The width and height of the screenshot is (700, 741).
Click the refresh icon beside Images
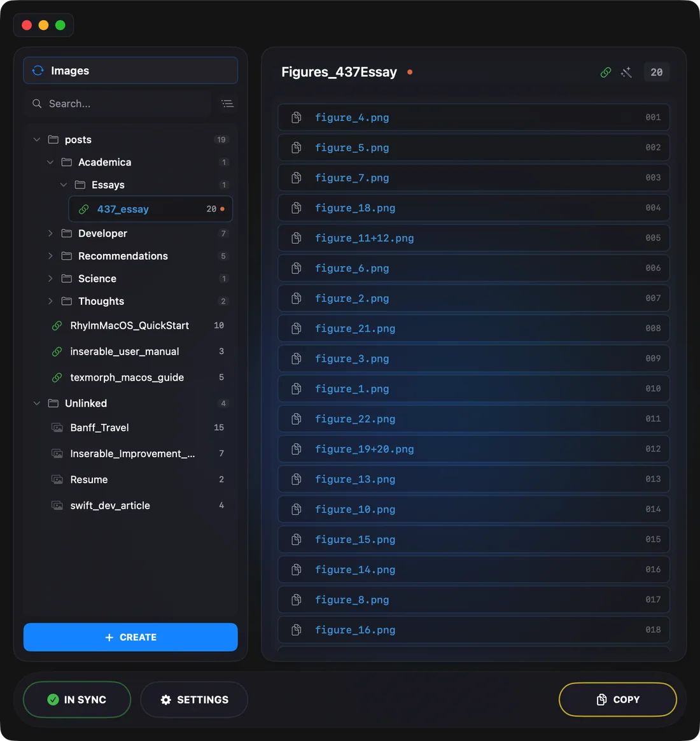pos(38,71)
